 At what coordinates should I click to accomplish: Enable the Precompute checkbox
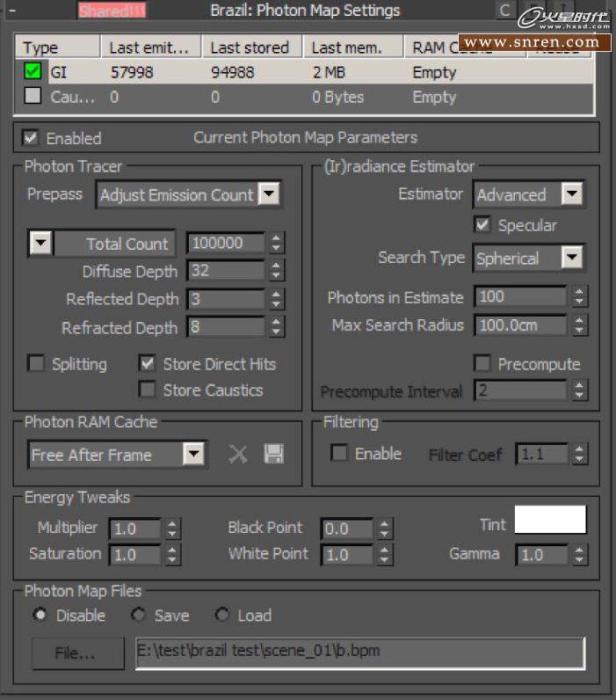[x=482, y=363]
